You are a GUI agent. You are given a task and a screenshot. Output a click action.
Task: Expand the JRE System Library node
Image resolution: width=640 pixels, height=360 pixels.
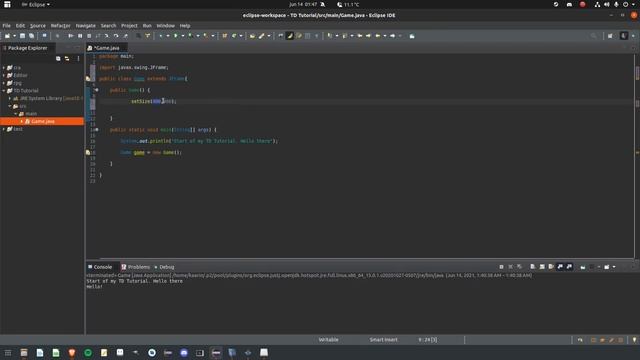pos(10,98)
